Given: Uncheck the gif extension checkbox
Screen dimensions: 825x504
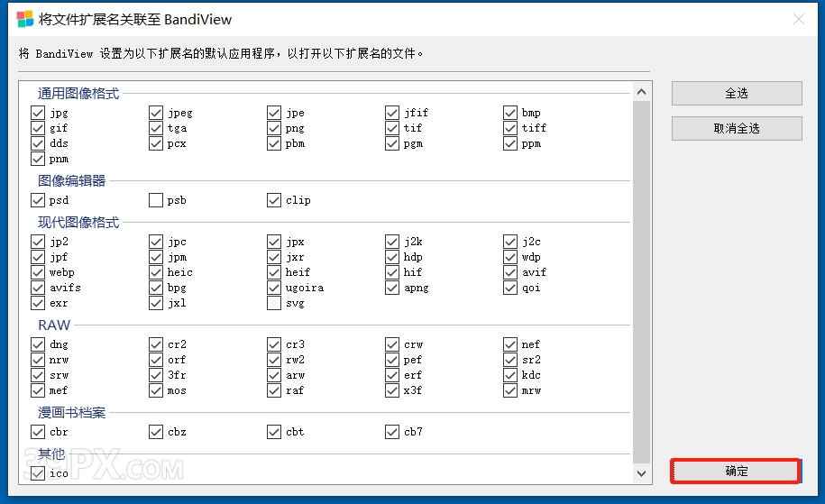Looking at the screenshot, I should (38, 128).
